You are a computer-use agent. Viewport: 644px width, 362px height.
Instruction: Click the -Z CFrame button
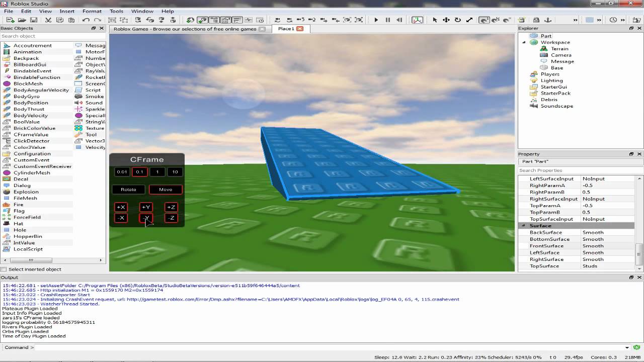coord(171,218)
